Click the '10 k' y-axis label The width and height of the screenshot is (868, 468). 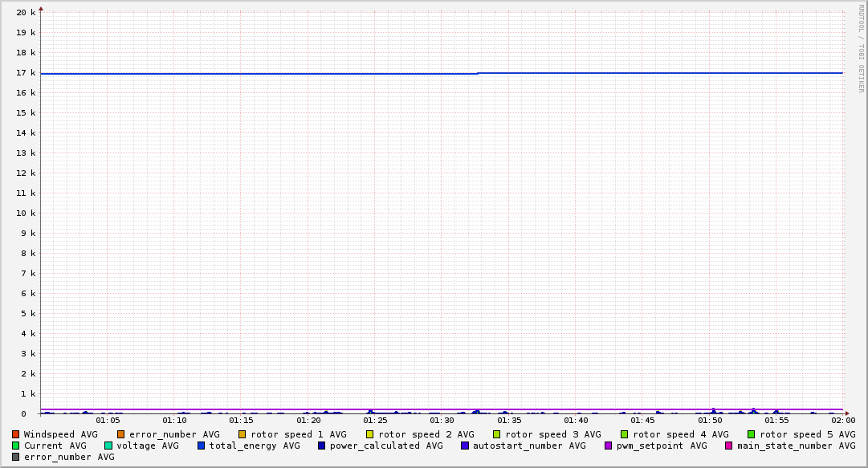coord(26,213)
